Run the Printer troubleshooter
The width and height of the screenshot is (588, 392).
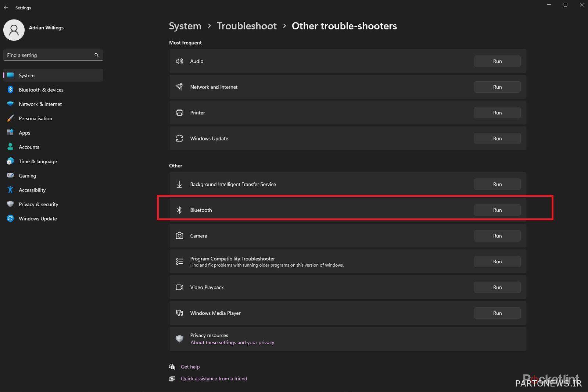tap(497, 113)
